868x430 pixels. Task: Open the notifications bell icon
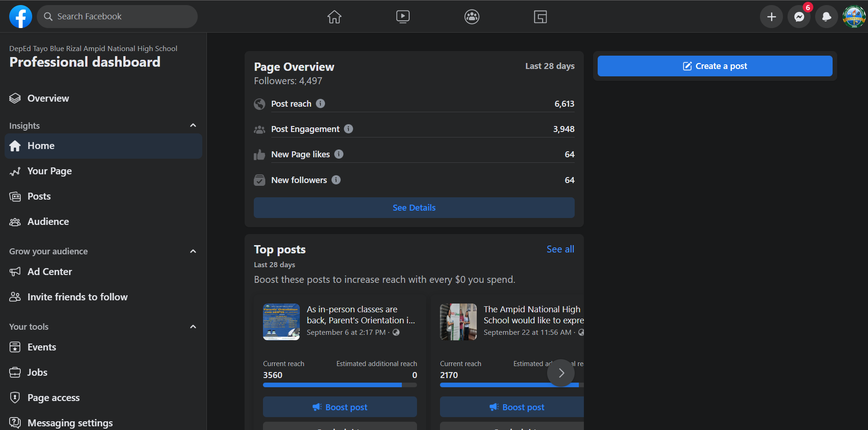827,17
